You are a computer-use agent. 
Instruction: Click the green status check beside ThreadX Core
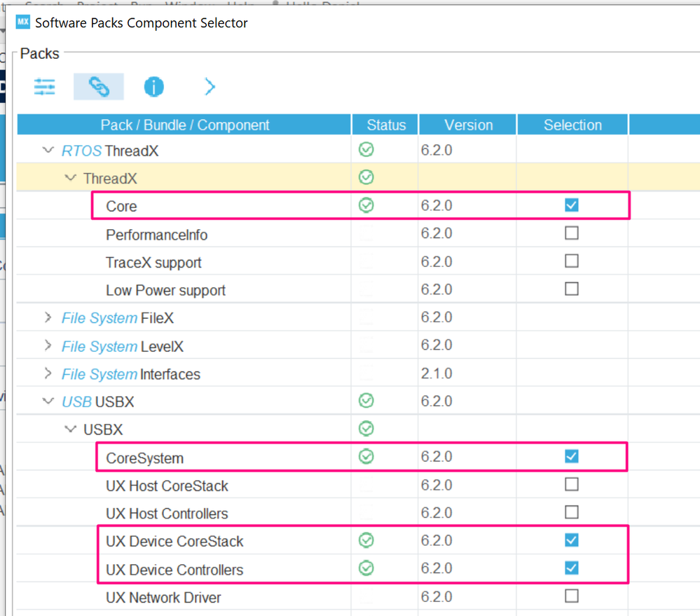tap(366, 205)
